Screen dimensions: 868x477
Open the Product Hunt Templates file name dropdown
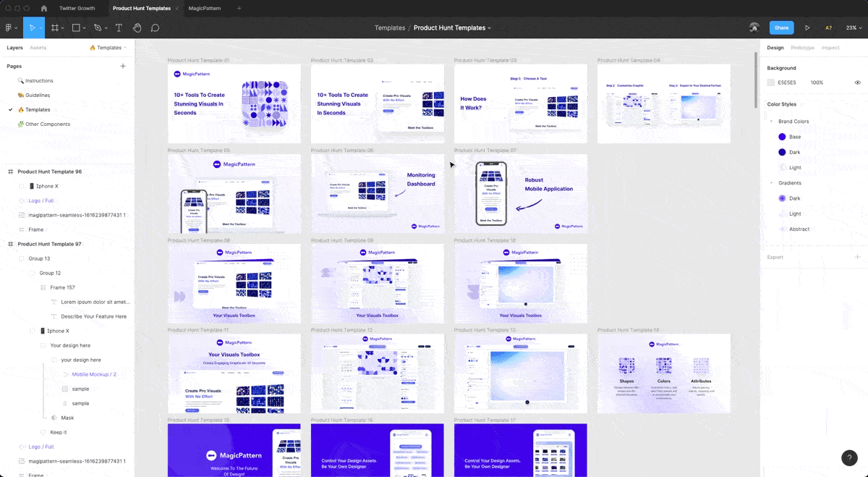[489, 28]
